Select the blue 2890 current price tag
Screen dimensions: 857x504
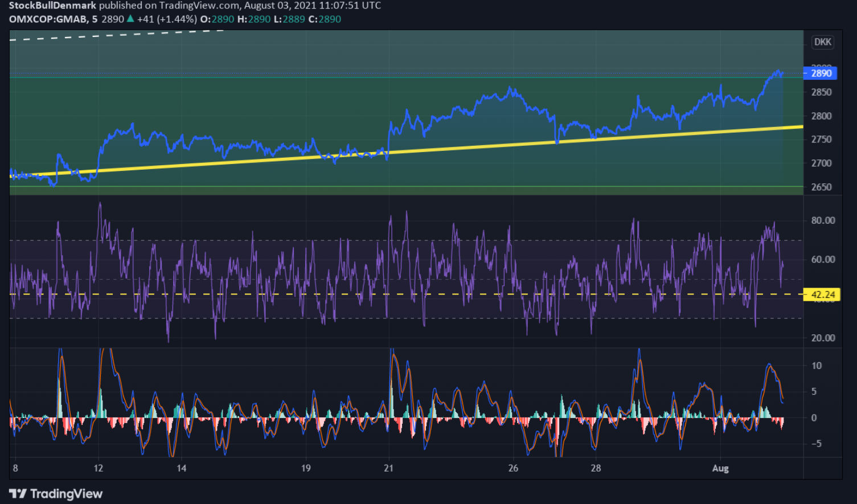821,73
